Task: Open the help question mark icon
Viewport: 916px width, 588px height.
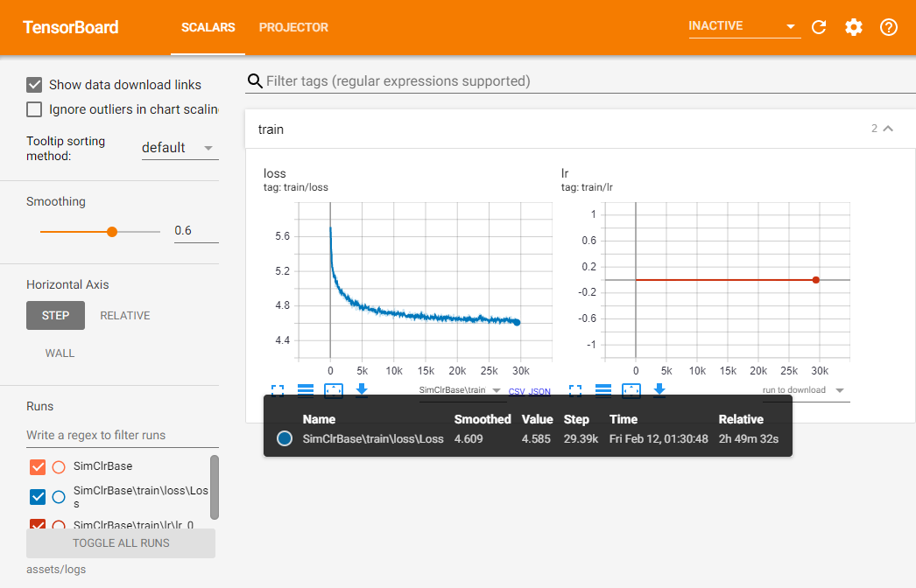Action: 889,27
